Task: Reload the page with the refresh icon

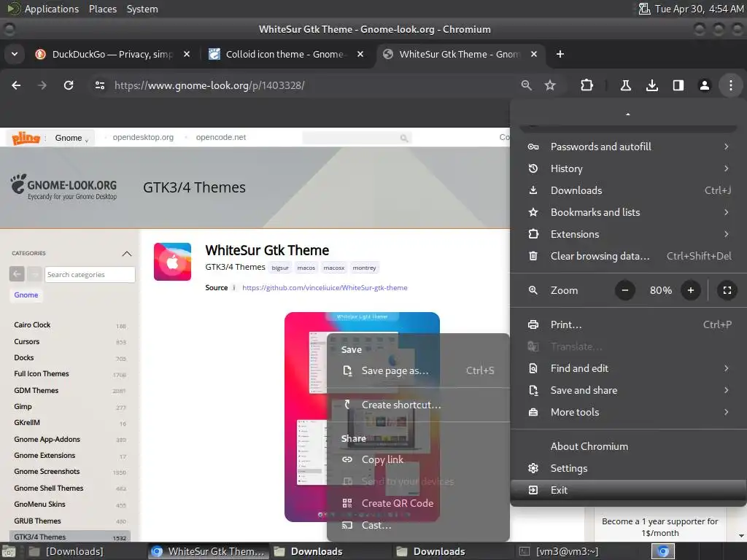Action: pyautogui.click(x=69, y=85)
